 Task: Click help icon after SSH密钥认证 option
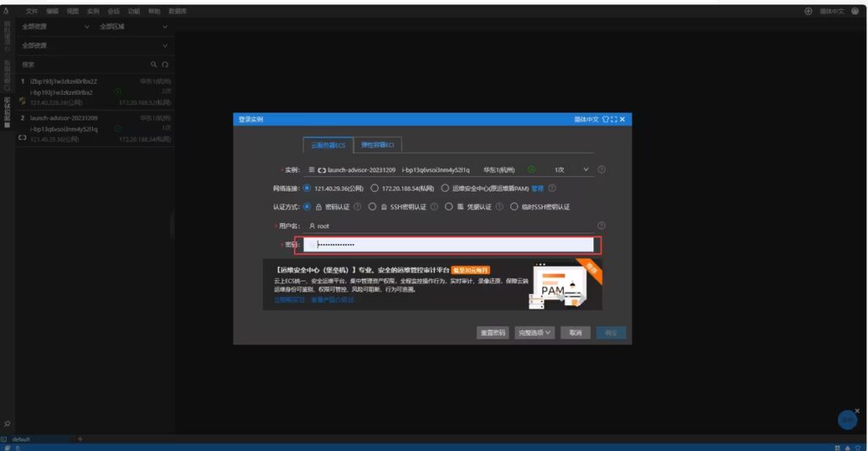tap(434, 206)
